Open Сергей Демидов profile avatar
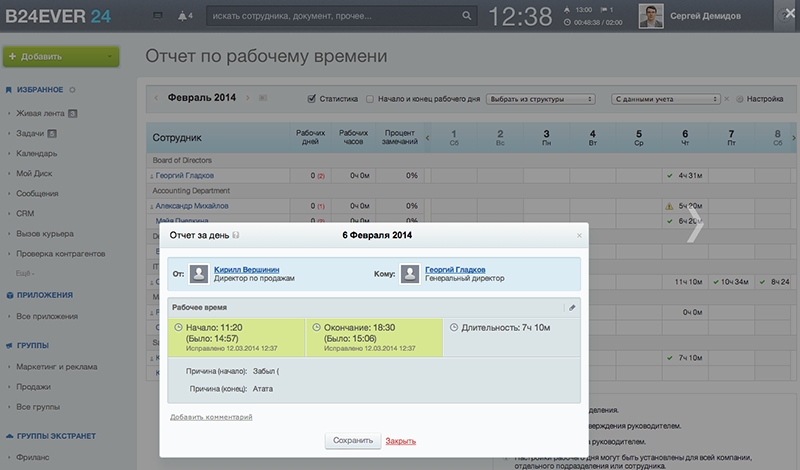The width and height of the screenshot is (800, 470). [651, 16]
